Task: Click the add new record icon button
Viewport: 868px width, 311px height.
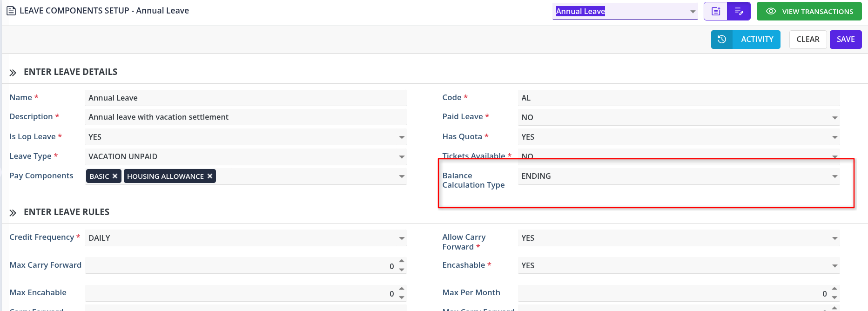Action: [x=716, y=11]
